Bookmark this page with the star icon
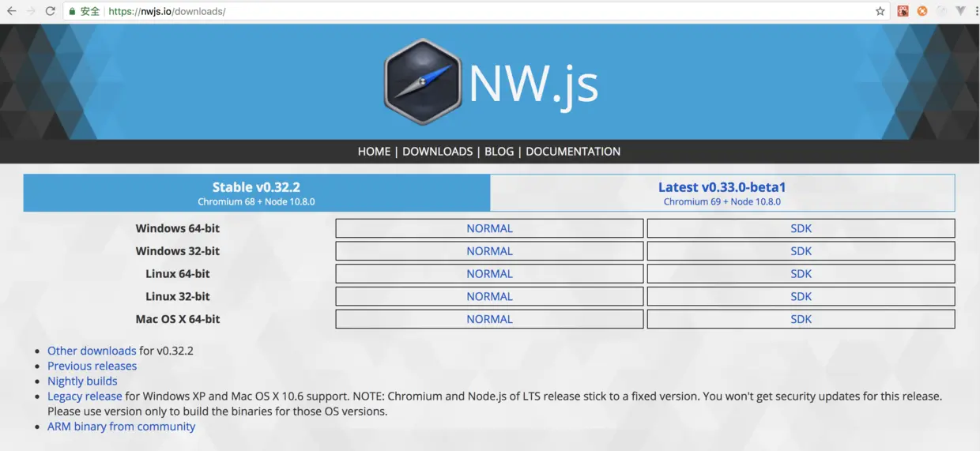 tap(880, 11)
